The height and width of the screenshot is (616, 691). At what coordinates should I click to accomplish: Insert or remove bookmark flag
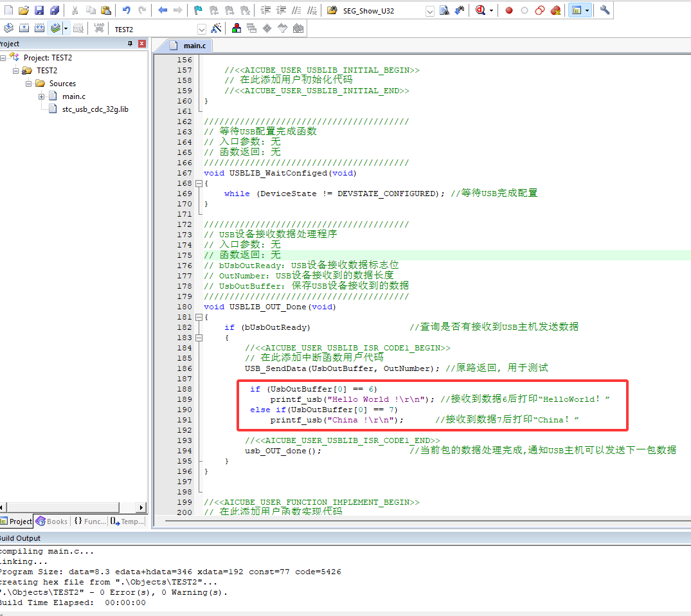(199, 10)
